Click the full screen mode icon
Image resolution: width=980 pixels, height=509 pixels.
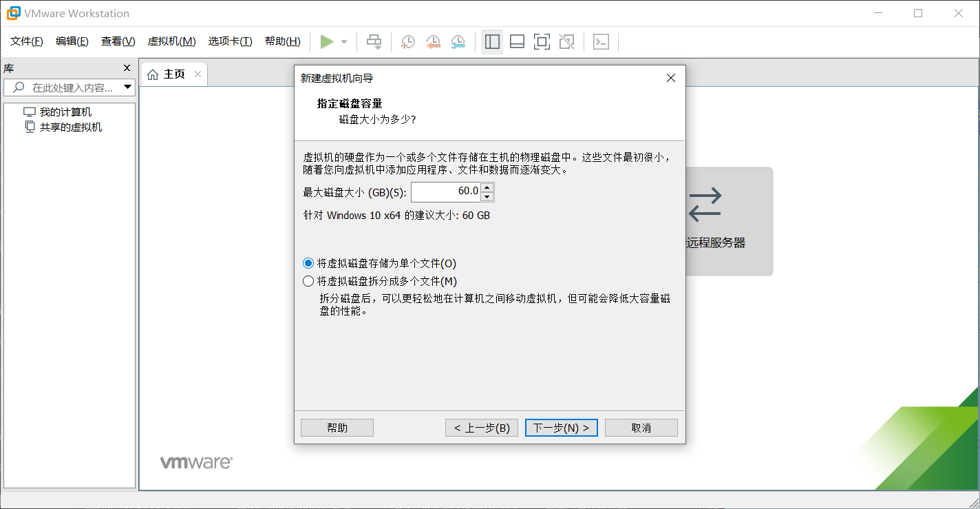point(542,42)
